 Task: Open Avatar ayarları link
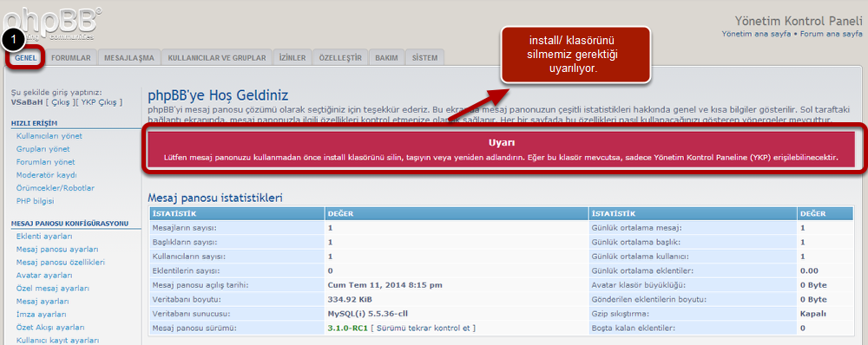coord(44,276)
